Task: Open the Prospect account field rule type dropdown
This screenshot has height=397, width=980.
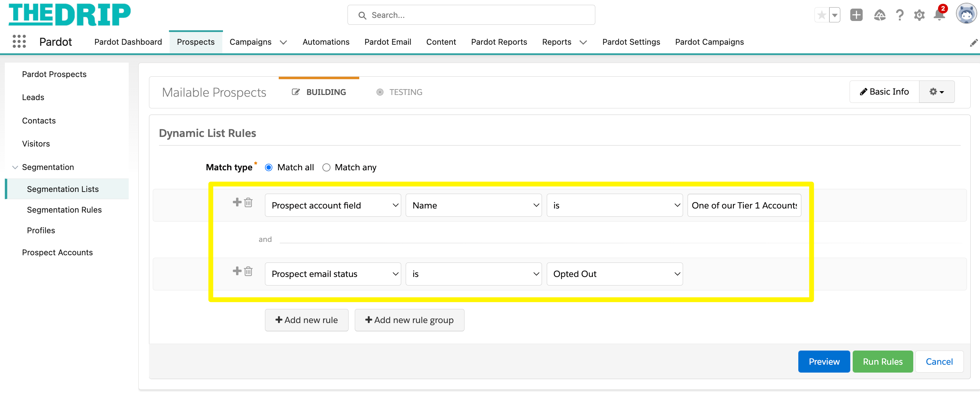Action: coord(333,205)
